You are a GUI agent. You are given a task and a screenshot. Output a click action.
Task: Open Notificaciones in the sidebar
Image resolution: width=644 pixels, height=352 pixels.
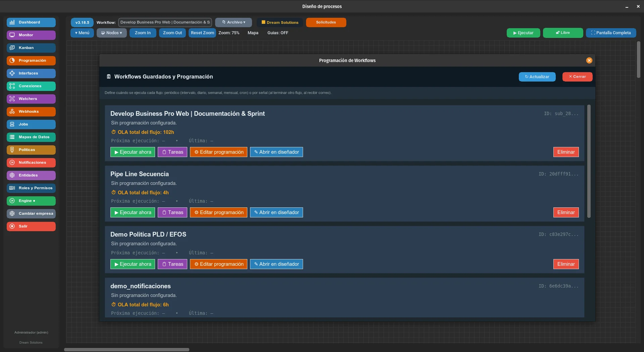(x=31, y=162)
